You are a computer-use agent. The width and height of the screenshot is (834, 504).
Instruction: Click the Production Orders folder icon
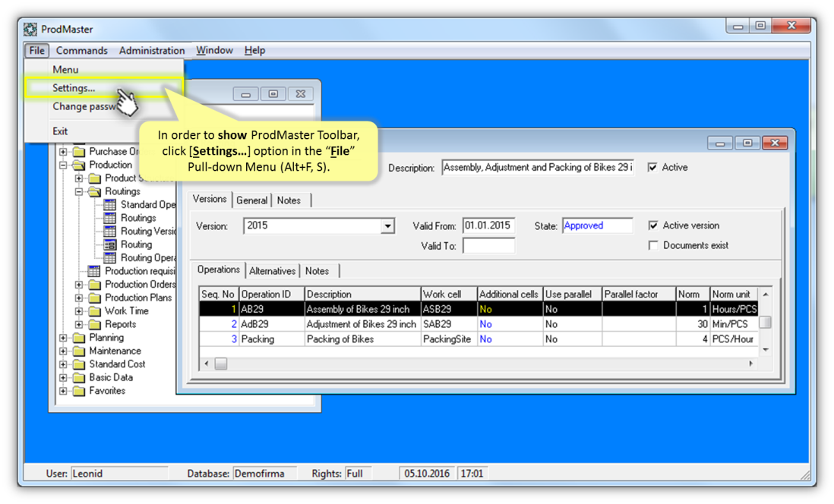pos(95,285)
